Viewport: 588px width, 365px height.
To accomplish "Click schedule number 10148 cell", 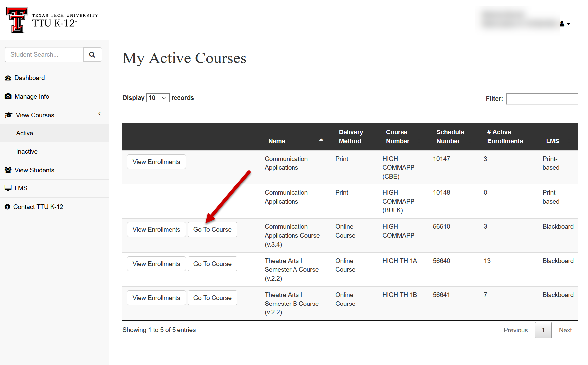I will 441,193.
